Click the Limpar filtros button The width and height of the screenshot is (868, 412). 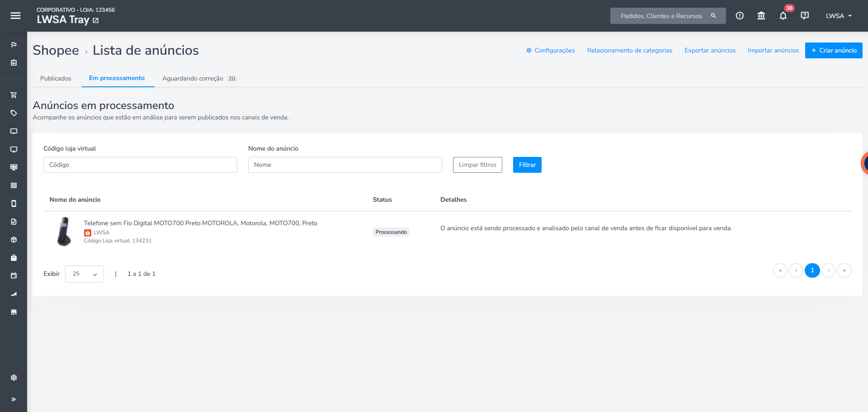[477, 165]
